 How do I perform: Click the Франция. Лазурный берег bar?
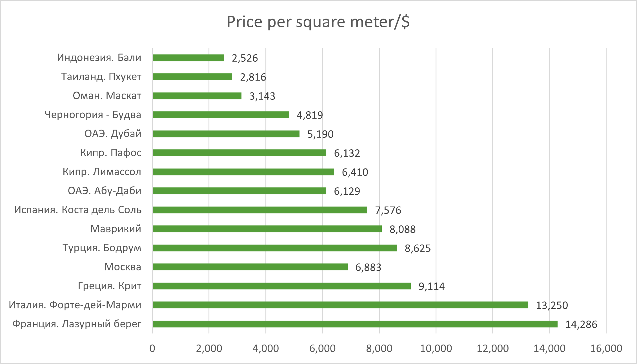pos(355,324)
